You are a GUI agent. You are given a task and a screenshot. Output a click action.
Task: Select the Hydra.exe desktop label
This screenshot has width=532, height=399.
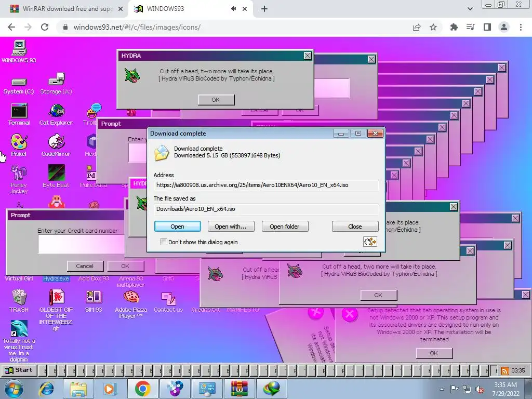[56, 278]
